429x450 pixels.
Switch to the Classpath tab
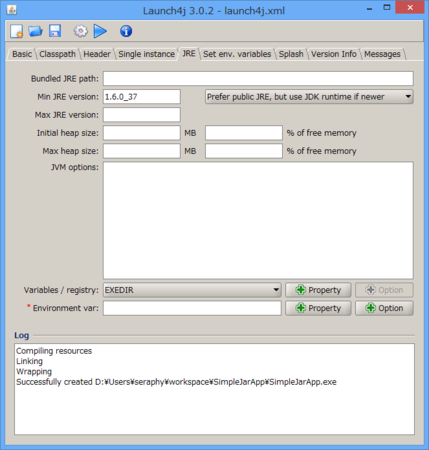pos(57,54)
